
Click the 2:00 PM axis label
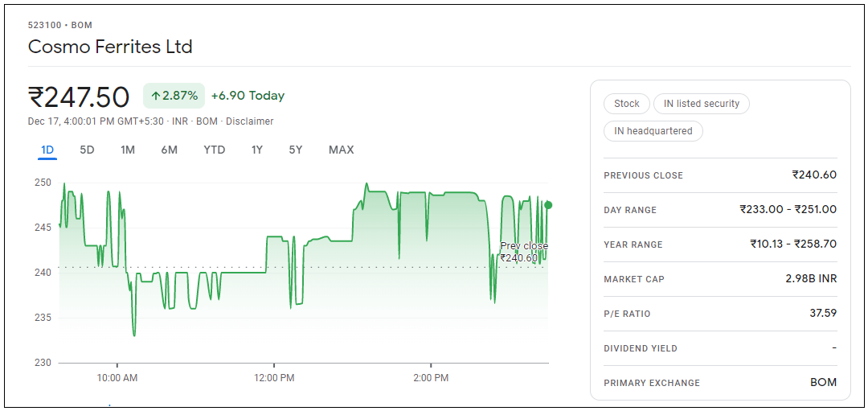tap(431, 378)
